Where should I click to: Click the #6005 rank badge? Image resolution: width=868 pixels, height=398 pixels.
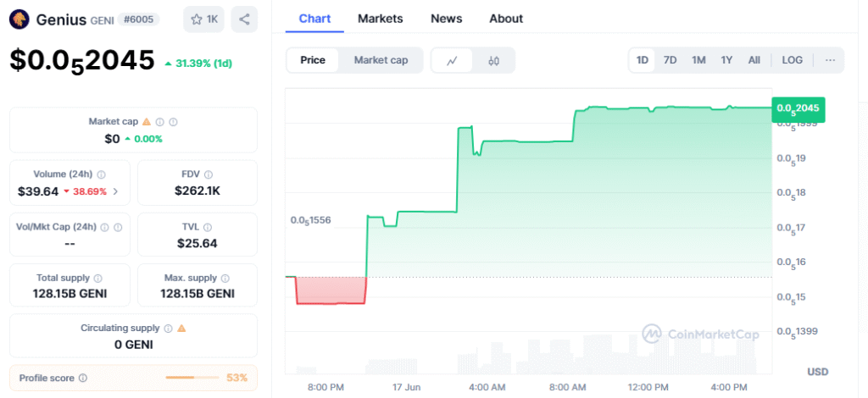139,19
